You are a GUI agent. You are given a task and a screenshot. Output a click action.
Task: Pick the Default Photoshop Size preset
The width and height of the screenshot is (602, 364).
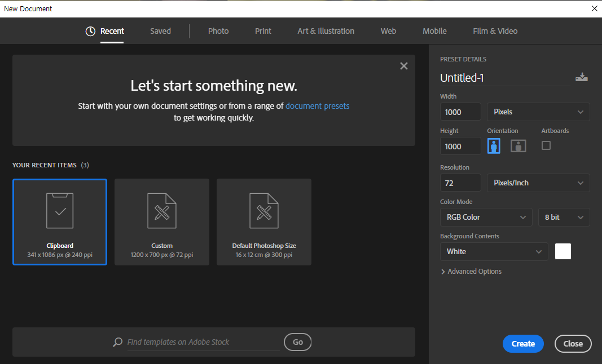264,221
